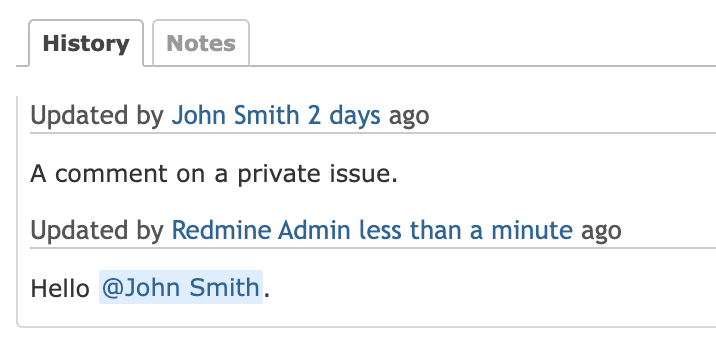716x360 pixels.
Task: Open the Notes tab
Action: (201, 43)
